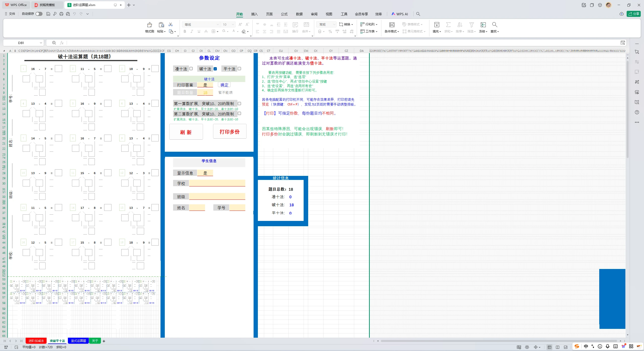Check the 平十法 checkbox
This screenshot has height=351, width=644.
(239, 69)
